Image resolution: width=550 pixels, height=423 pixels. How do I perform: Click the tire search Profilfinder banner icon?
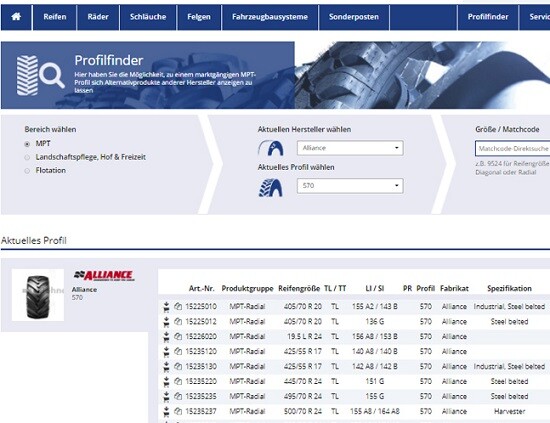coord(41,75)
